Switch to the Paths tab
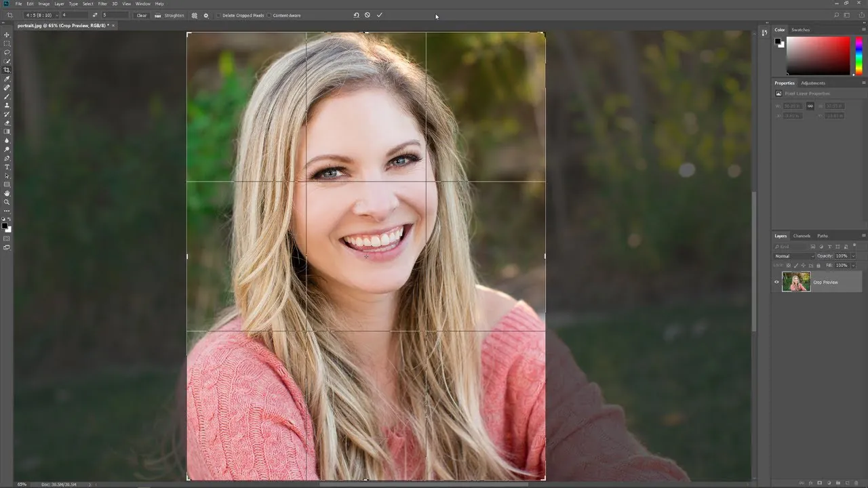The image size is (868, 488). (822, 236)
